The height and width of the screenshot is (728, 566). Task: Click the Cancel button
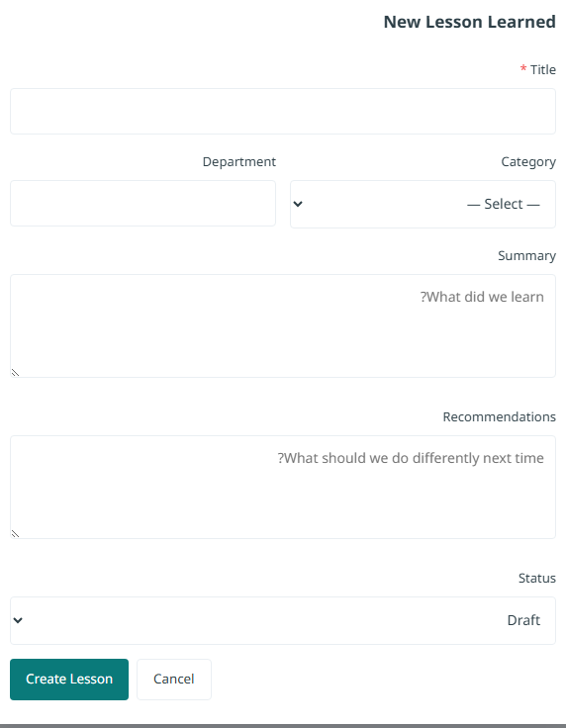(x=174, y=680)
